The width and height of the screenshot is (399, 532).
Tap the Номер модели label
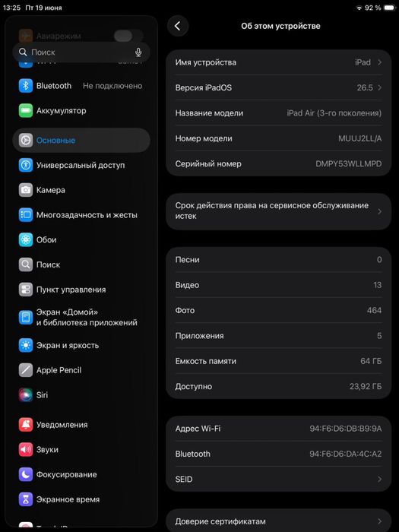204,138
